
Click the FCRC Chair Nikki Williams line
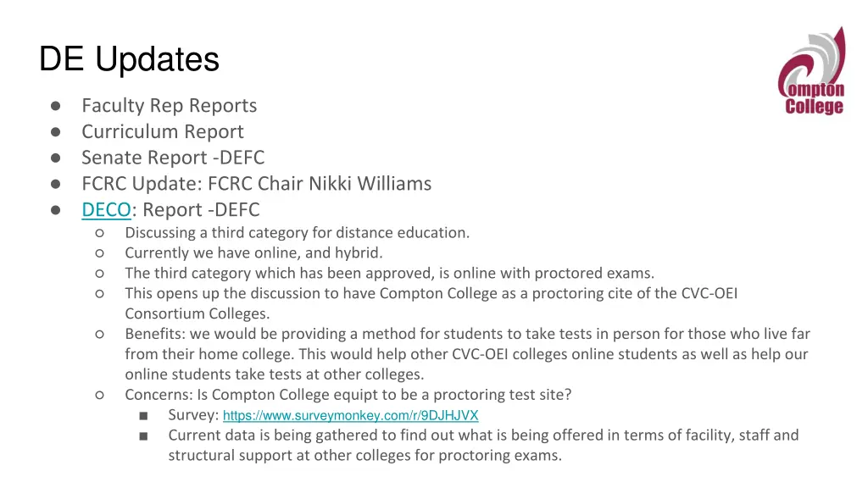coord(257,183)
